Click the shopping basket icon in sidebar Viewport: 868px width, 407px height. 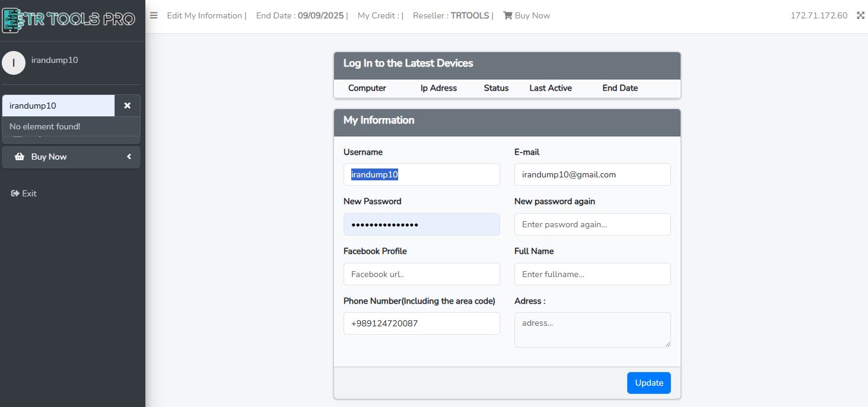[20, 157]
